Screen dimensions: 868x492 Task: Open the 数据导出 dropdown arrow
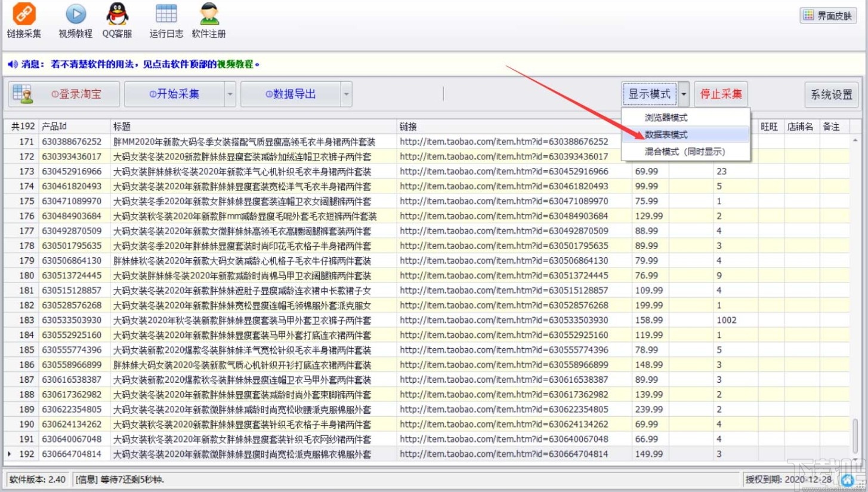[347, 94]
